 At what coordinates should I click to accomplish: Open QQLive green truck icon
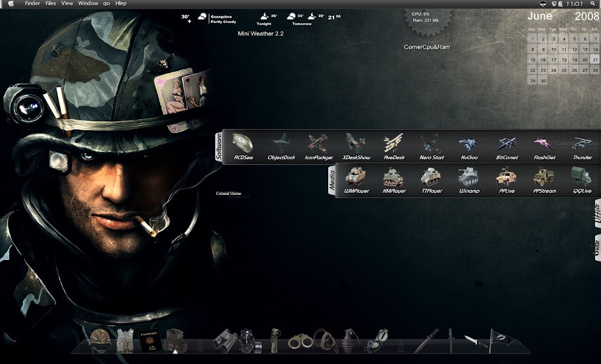pyautogui.click(x=583, y=180)
